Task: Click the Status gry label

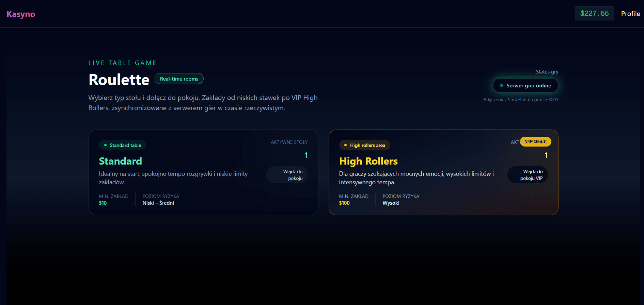Action: pos(547,72)
